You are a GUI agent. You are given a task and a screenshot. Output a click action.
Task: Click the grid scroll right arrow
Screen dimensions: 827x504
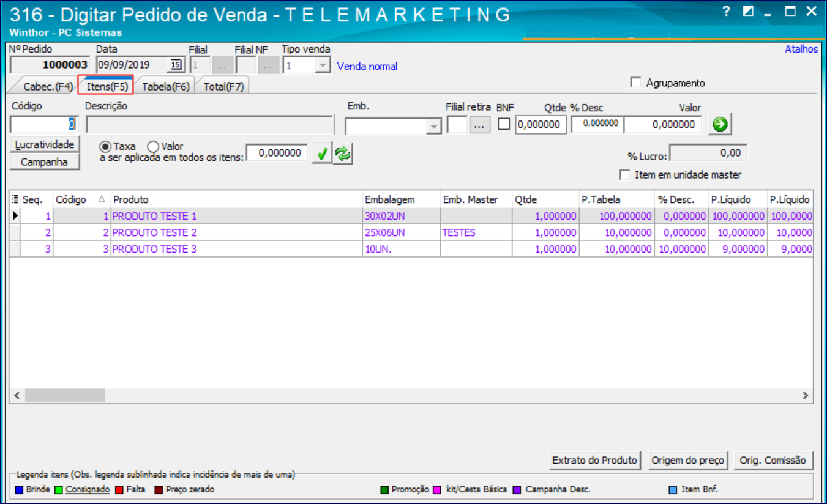point(806,396)
